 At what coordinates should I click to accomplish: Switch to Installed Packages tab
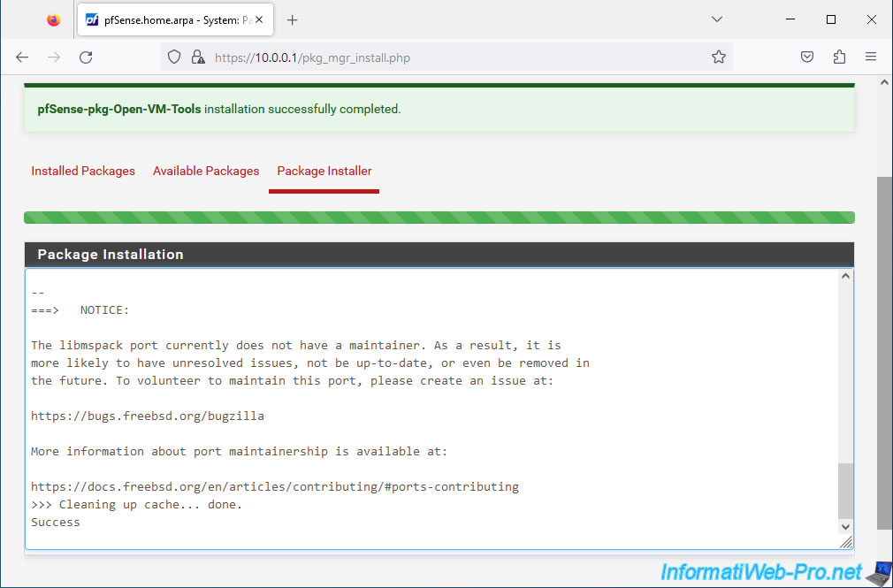[x=83, y=171]
